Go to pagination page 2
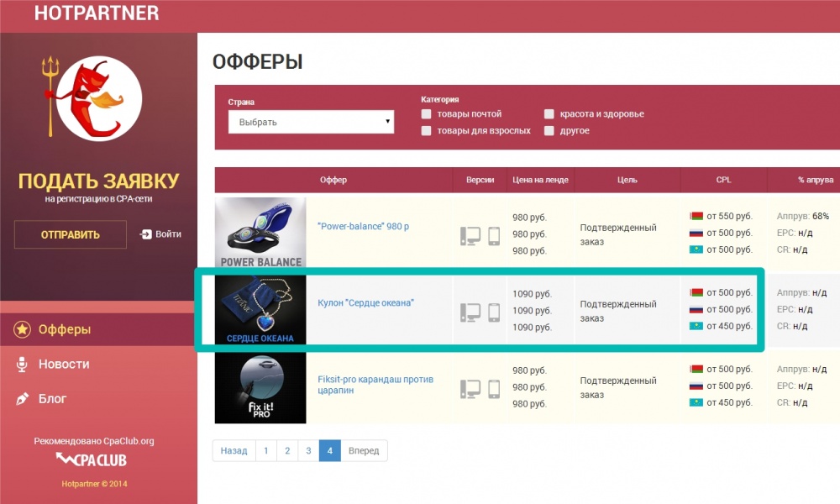Image resolution: width=840 pixels, height=504 pixels. click(x=287, y=450)
